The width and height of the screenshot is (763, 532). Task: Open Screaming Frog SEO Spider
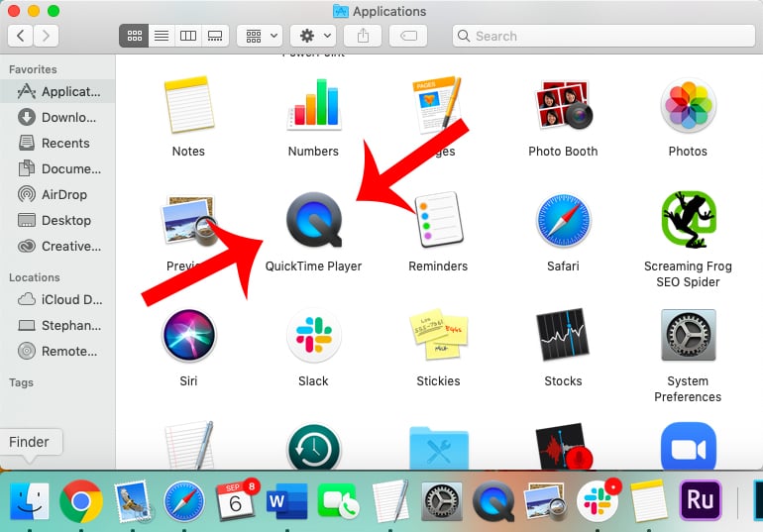(x=688, y=220)
